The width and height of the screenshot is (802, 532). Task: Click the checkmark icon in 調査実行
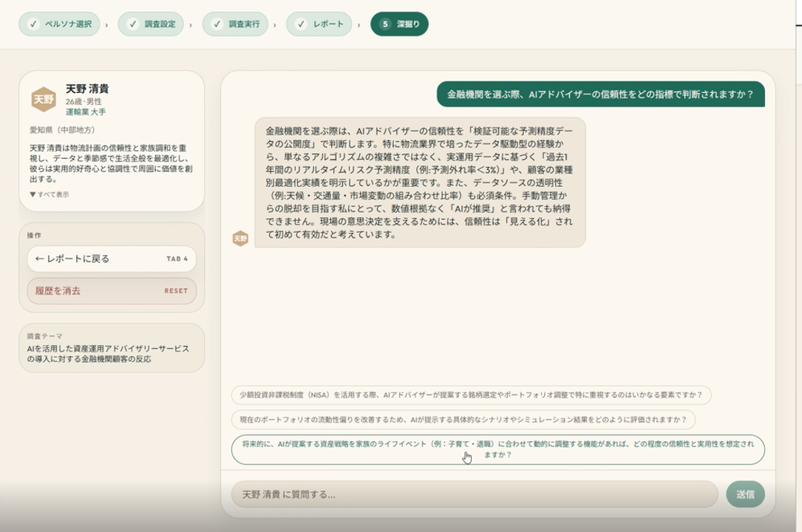pos(217,24)
